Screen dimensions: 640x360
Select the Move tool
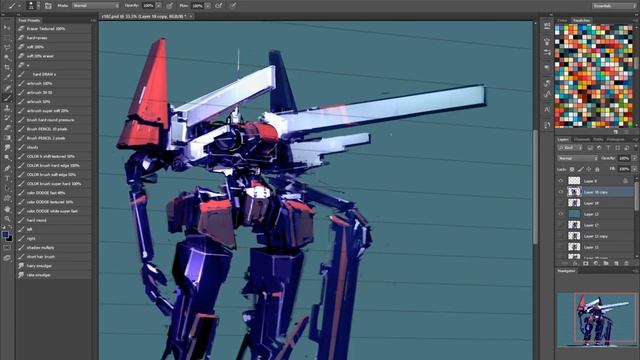(x=7, y=28)
